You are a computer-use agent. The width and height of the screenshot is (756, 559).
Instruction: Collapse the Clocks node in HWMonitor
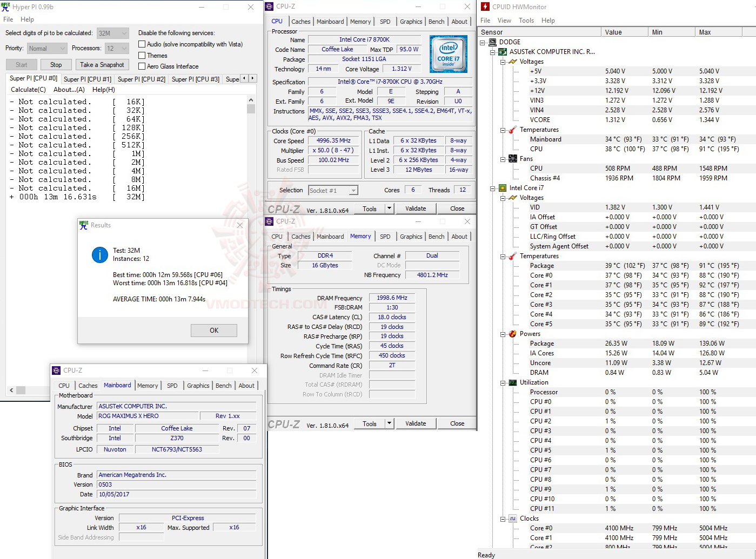coord(503,518)
